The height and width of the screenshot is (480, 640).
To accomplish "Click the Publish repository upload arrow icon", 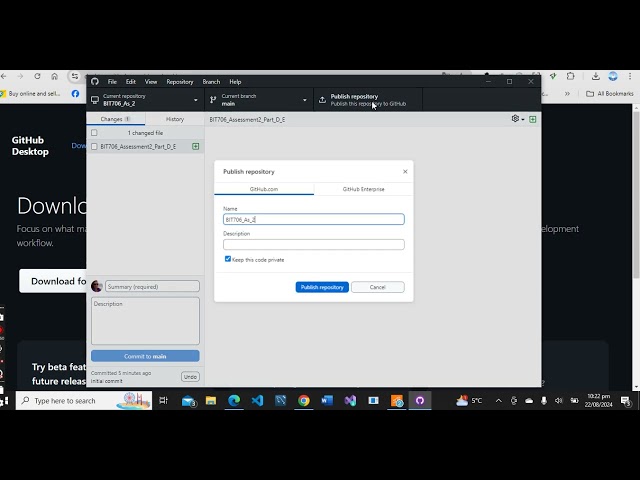I will 322,100.
